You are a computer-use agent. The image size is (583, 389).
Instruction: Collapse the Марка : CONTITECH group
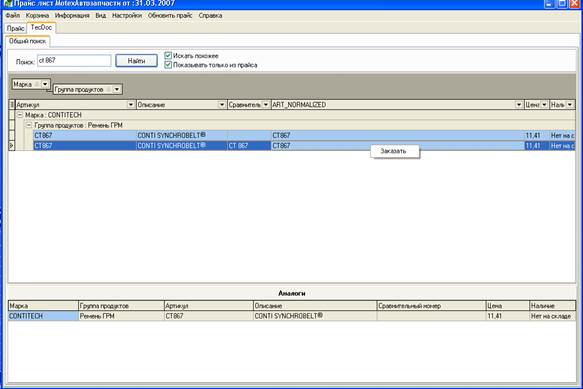(20, 115)
